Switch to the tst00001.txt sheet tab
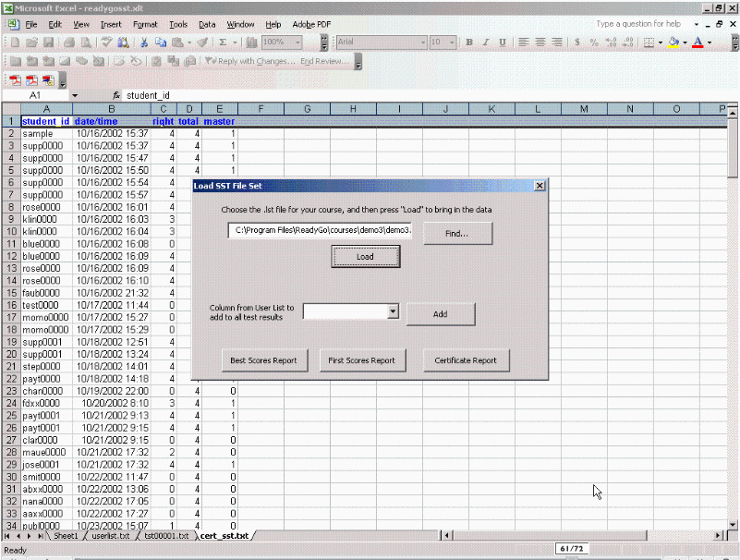Screen dimensions: 740x560 point(166,536)
